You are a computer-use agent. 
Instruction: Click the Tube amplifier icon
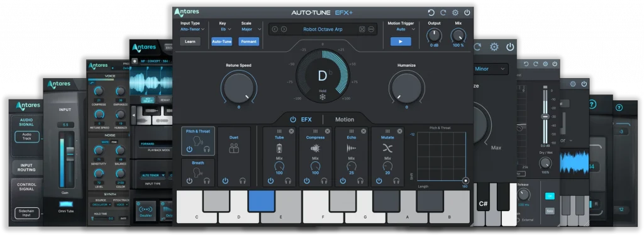pos(279,148)
